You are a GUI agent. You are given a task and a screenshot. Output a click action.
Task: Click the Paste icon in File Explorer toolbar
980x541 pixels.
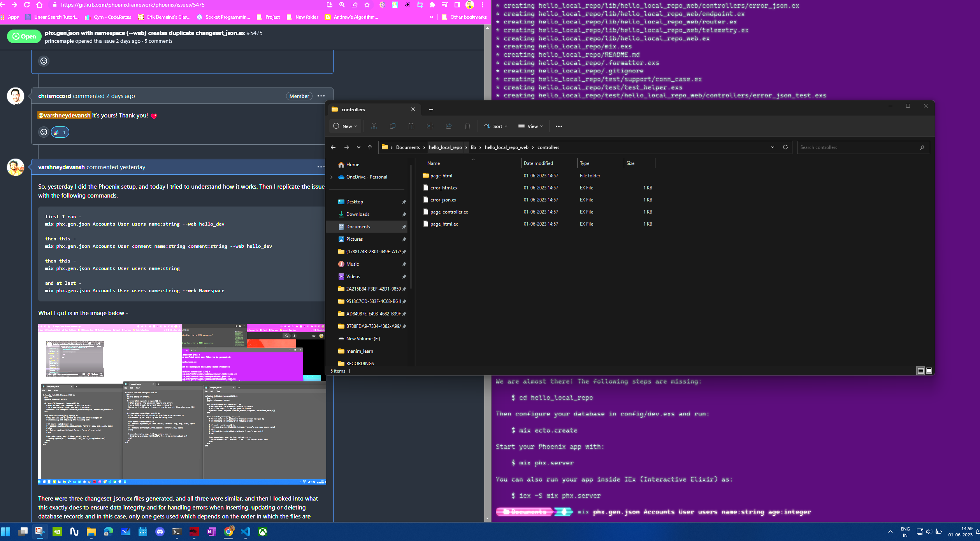tap(411, 126)
